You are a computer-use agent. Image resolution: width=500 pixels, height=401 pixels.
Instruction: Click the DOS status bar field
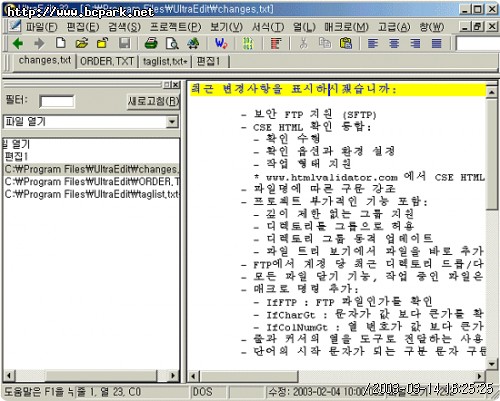[x=208, y=392]
